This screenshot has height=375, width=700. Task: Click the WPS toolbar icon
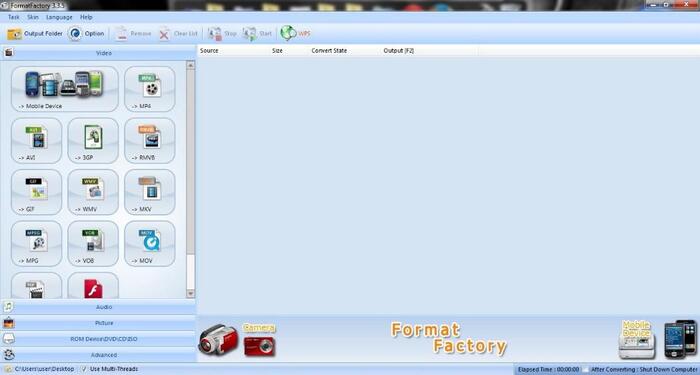click(295, 33)
